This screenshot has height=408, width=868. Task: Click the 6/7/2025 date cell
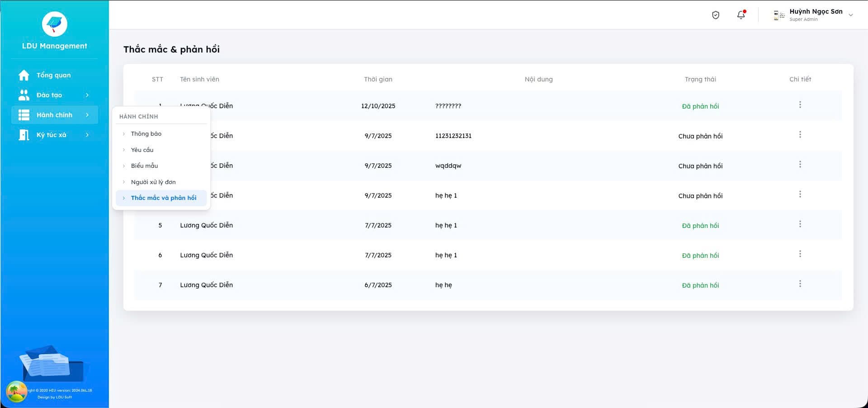point(378,285)
